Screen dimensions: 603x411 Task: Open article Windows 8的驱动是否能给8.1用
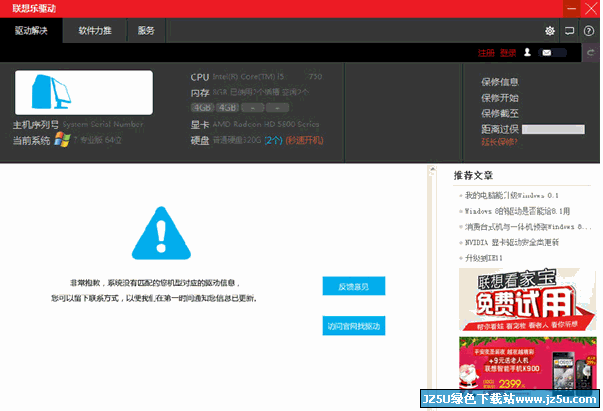[x=517, y=211]
